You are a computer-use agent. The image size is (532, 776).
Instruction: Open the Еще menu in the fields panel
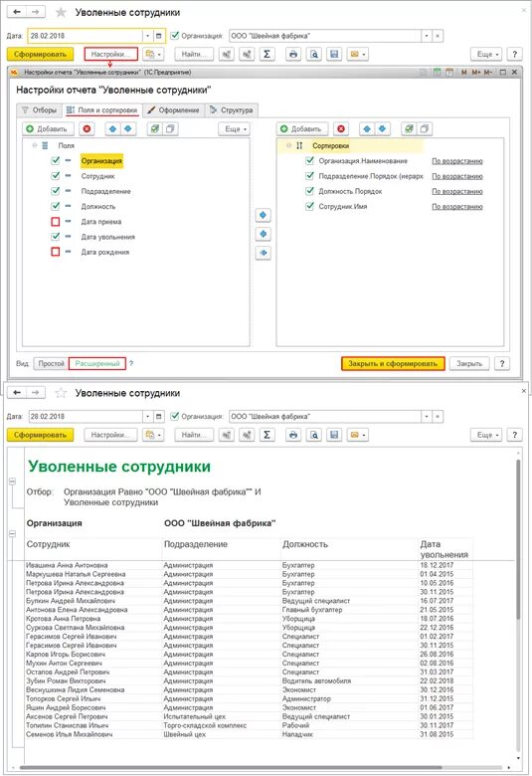[x=234, y=128]
